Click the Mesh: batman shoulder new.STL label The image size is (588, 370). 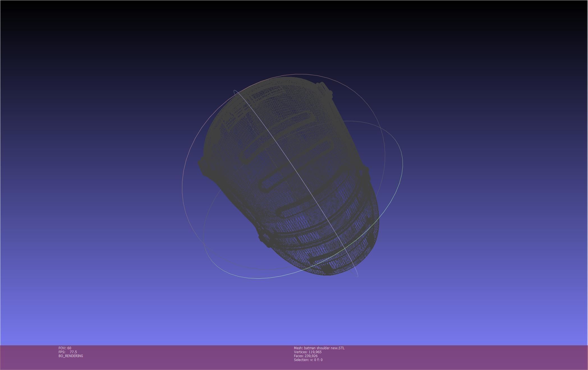[x=319, y=348]
